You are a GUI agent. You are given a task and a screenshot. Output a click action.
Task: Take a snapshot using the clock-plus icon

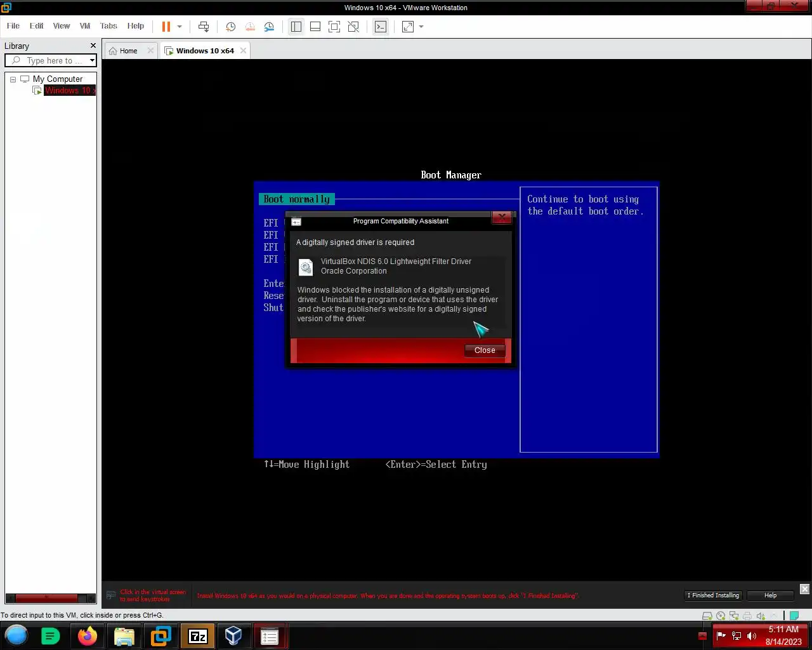231,27
